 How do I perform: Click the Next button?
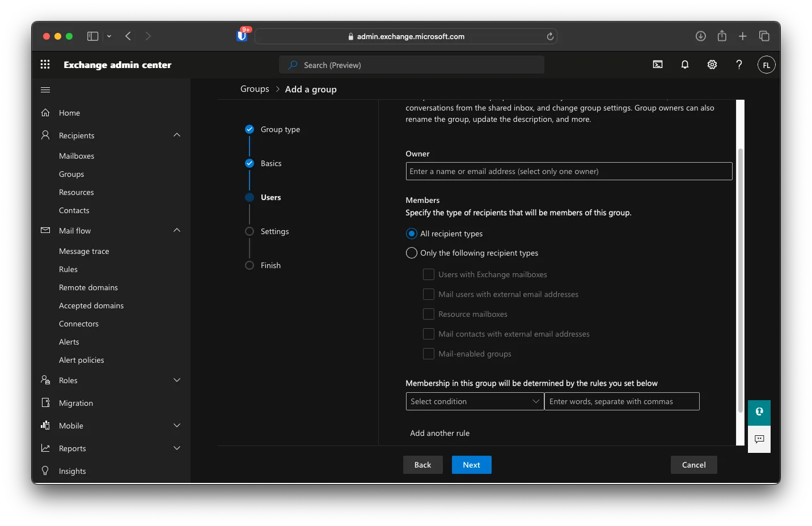pyautogui.click(x=471, y=465)
